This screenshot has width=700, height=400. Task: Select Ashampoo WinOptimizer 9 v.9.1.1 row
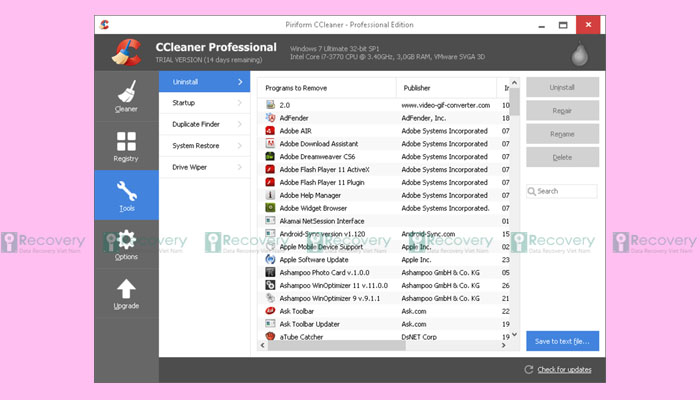384,298
